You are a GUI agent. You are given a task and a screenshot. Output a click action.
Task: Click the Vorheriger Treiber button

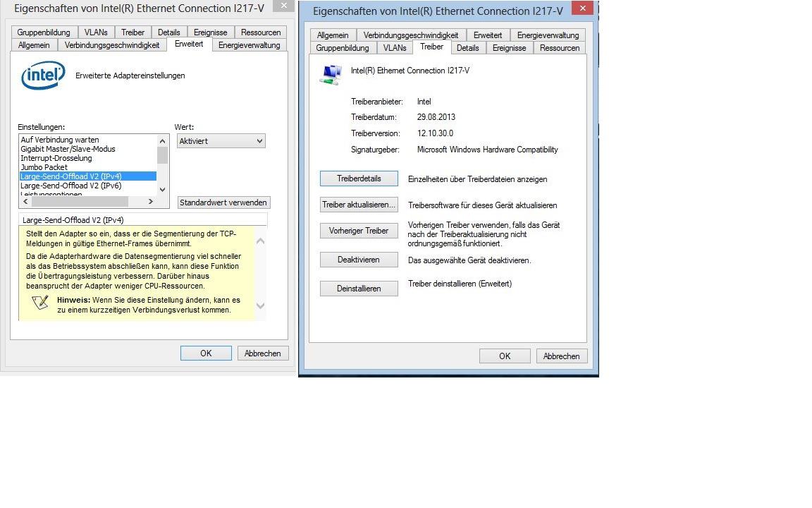pyautogui.click(x=359, y=231)
